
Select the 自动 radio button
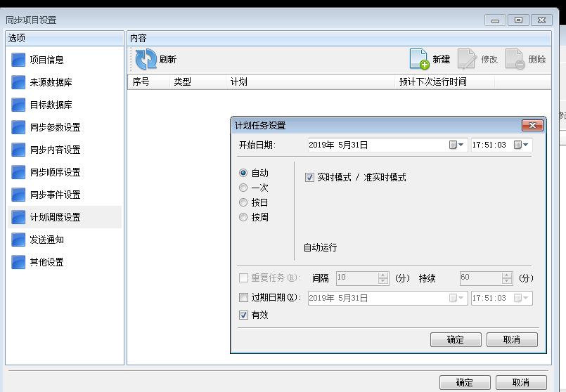point(243,173)
